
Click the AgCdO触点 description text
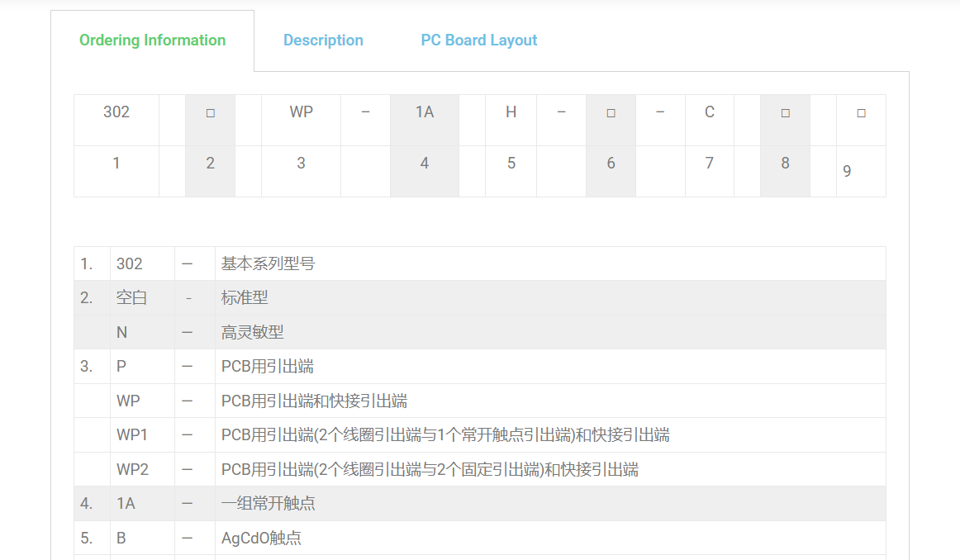(261, 539)
